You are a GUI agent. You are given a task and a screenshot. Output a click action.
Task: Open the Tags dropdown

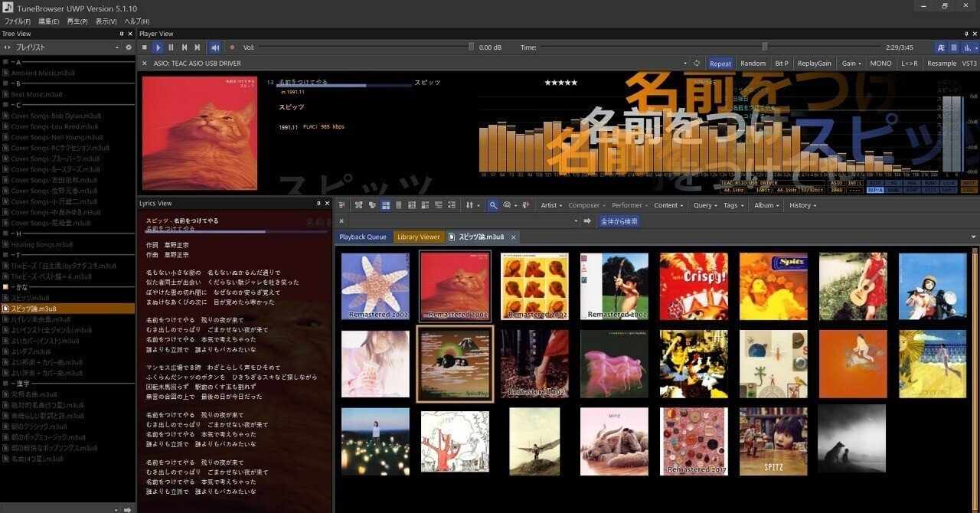[x=734, y=205]
